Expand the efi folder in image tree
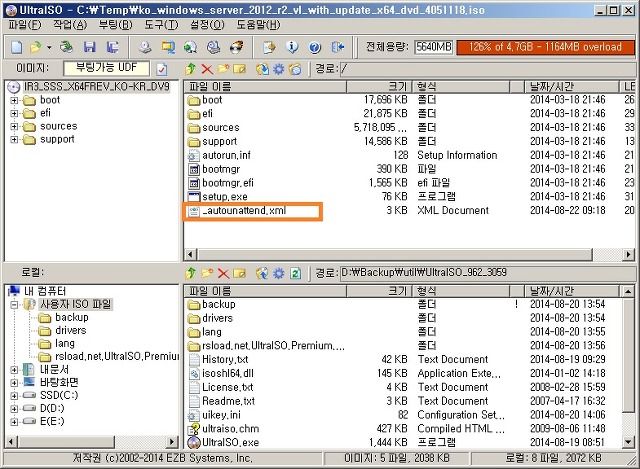Viewport: 640px width, 469px height. pyautogui.click(x=14, y=113)
